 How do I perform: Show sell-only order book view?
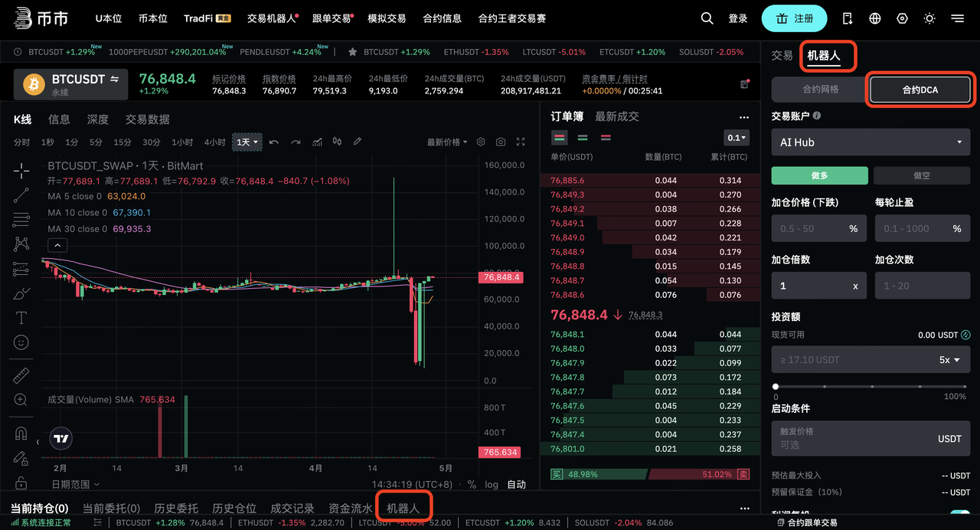click(x=606, y=138)
